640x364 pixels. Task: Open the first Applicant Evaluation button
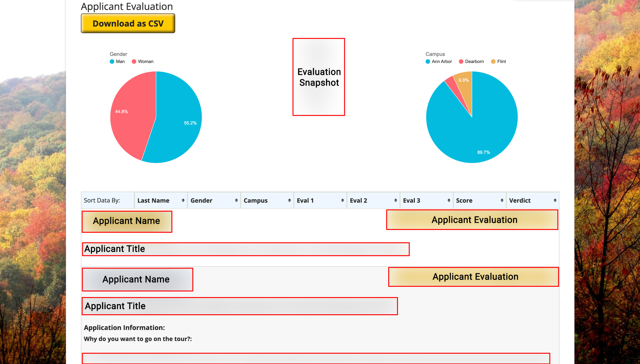472,220
